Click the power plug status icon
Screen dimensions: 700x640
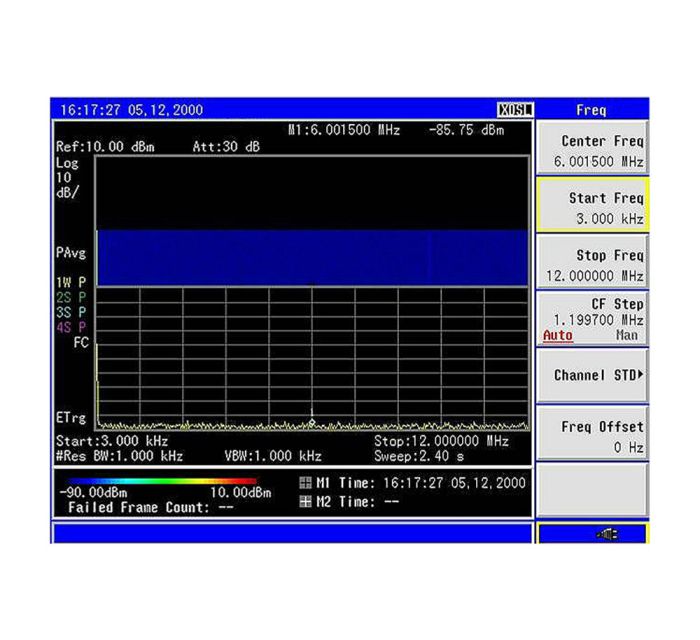point(608,534)
